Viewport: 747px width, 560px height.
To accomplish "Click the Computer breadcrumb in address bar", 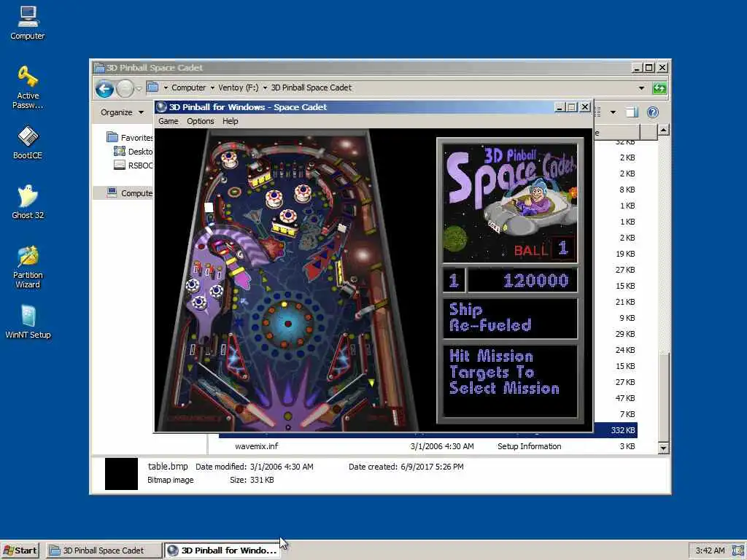I will (x=189, y=87).
